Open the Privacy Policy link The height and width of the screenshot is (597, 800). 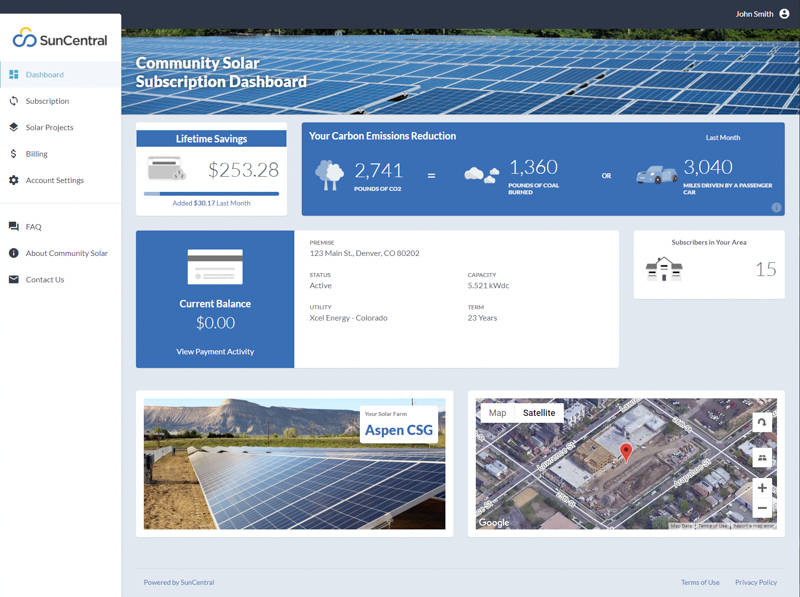tap(756, 582)
